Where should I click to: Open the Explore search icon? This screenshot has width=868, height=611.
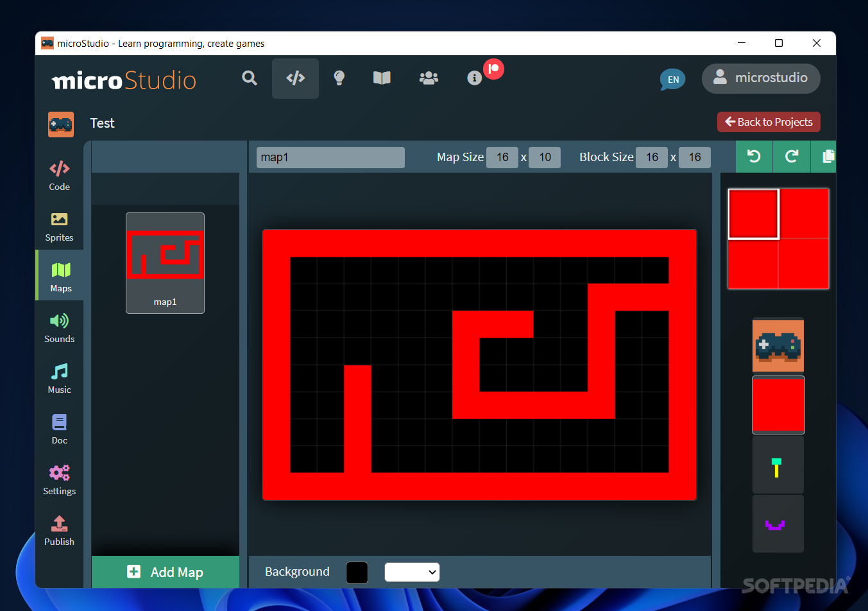point(250,78)
